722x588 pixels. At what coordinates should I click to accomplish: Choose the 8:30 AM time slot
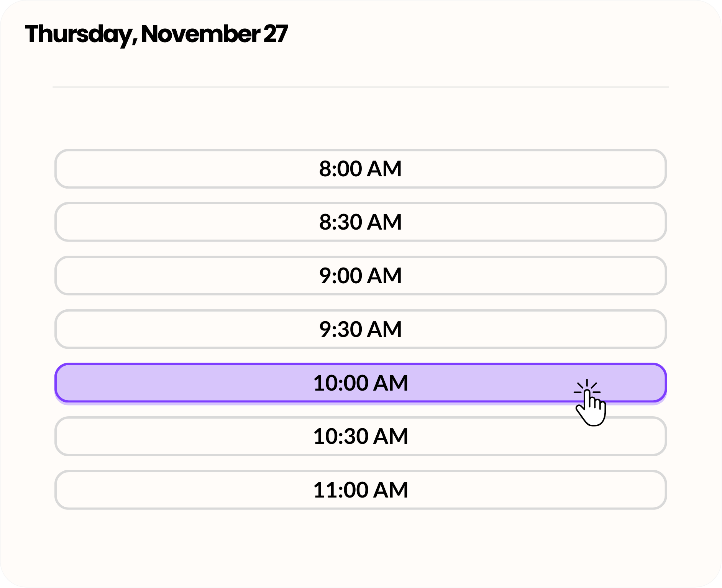pos(361,222)
